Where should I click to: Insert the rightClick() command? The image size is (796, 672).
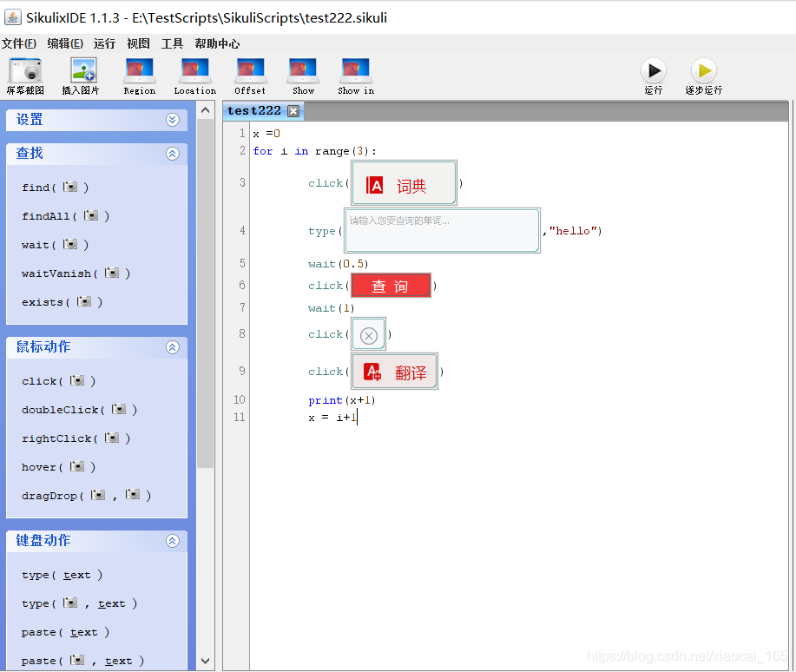tap(76, 438)
